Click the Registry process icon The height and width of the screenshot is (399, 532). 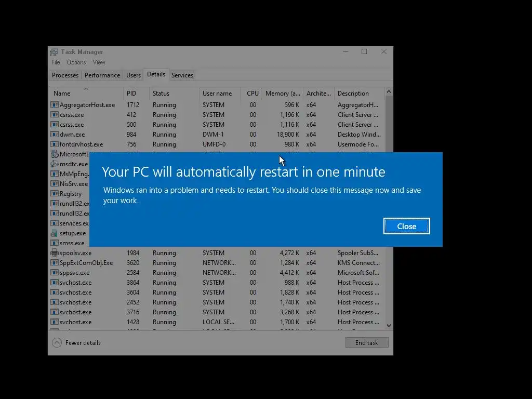pos(54,193)
